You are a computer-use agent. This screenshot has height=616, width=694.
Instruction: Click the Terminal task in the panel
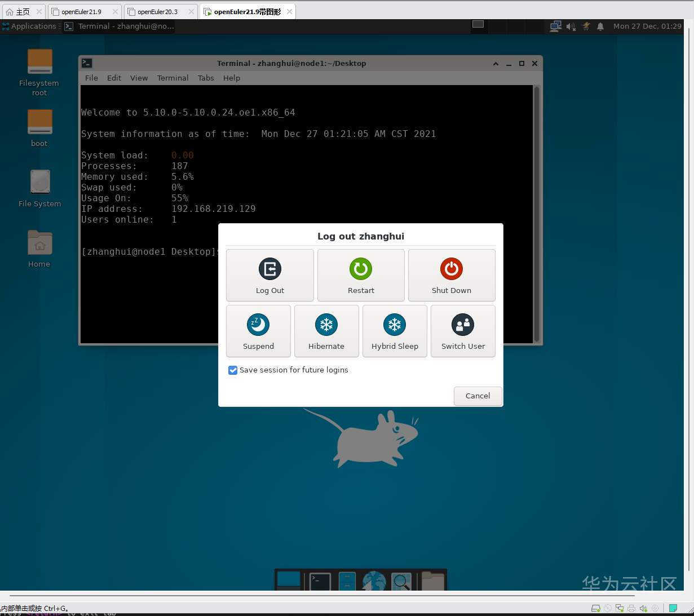click(x=120, y=26)
